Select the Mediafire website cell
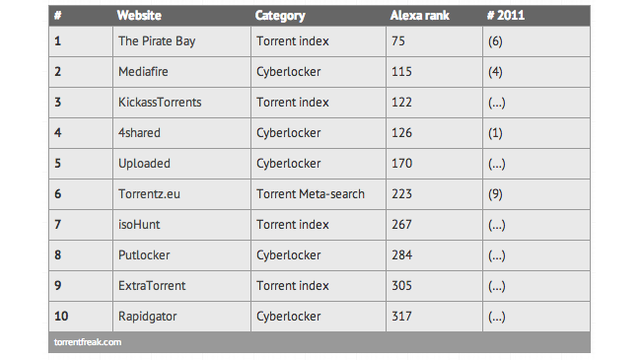This screenshot has width=640, height=360. 182,72
